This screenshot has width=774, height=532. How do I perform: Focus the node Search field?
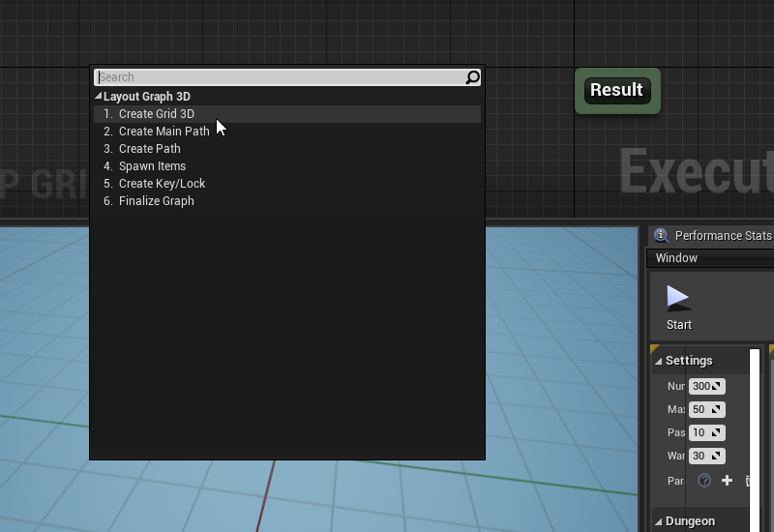[x=279, y=77]
